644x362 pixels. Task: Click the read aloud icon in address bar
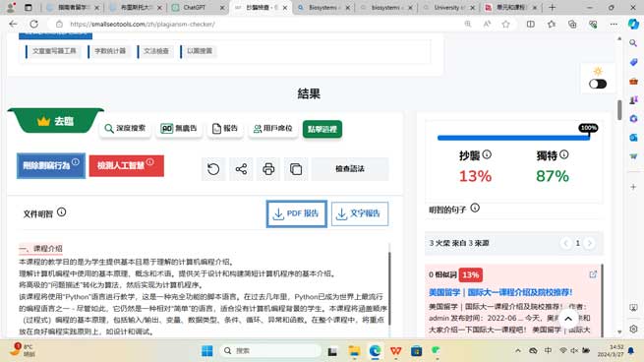pyautogui.click(x=487, y=24)
